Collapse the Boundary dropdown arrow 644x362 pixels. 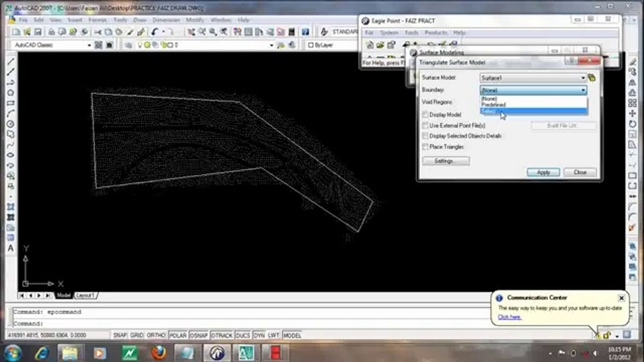coord(583,90)
